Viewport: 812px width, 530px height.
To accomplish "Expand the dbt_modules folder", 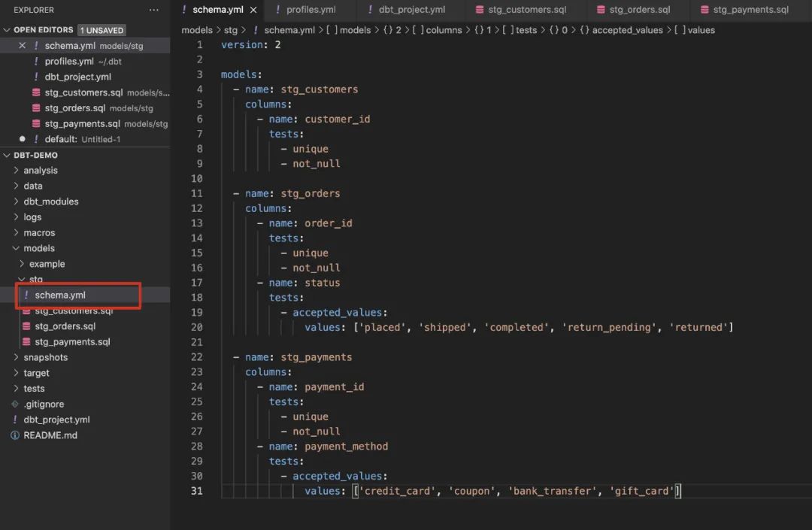I will (16, 201).
